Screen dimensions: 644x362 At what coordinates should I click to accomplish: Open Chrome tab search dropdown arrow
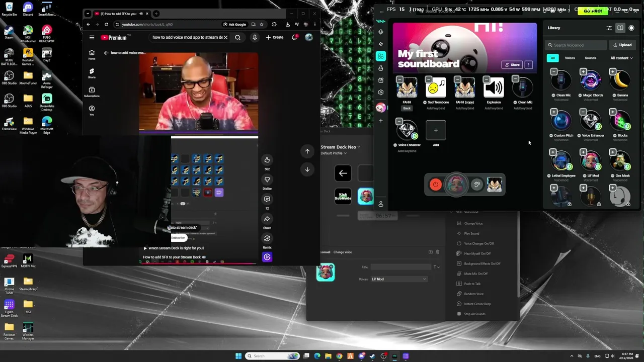click(88, 14)
